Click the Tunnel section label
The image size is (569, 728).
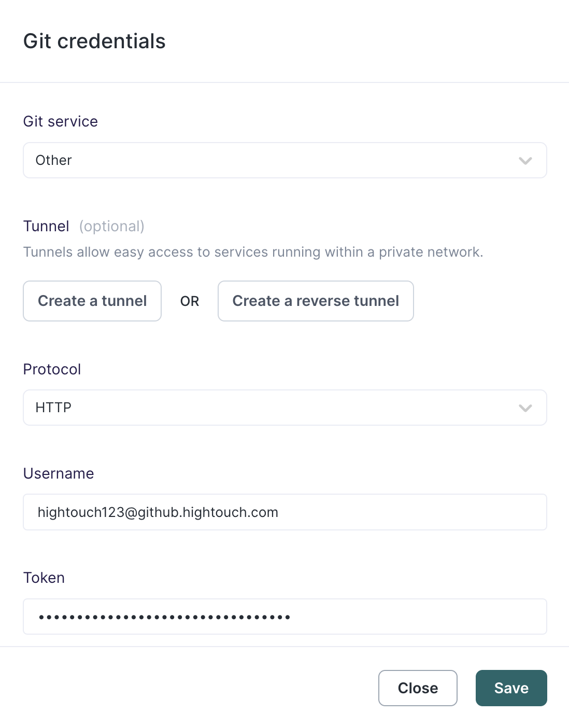coord(46,226)
